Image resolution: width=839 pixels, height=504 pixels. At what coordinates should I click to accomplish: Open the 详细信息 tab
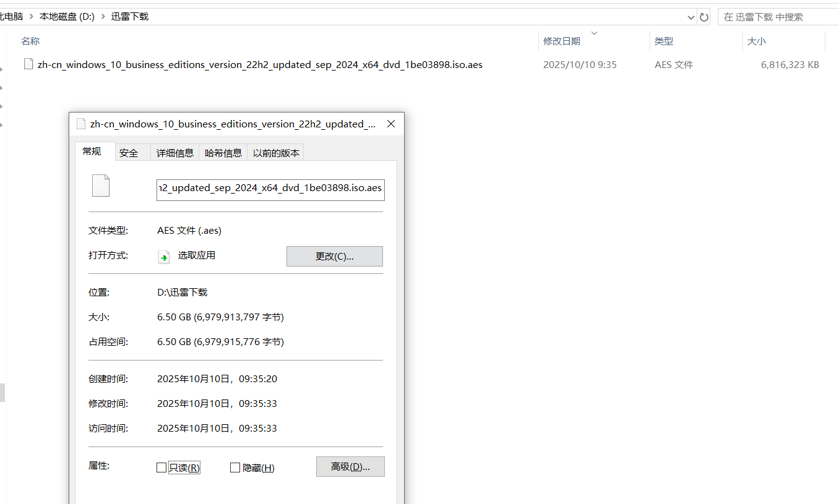175,153
